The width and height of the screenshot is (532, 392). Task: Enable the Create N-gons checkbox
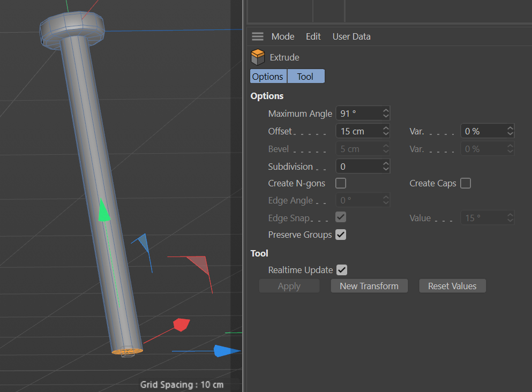(x=341, y=183)
